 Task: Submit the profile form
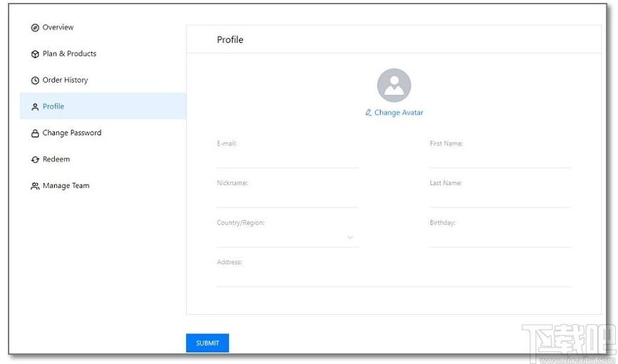point(207,343)
